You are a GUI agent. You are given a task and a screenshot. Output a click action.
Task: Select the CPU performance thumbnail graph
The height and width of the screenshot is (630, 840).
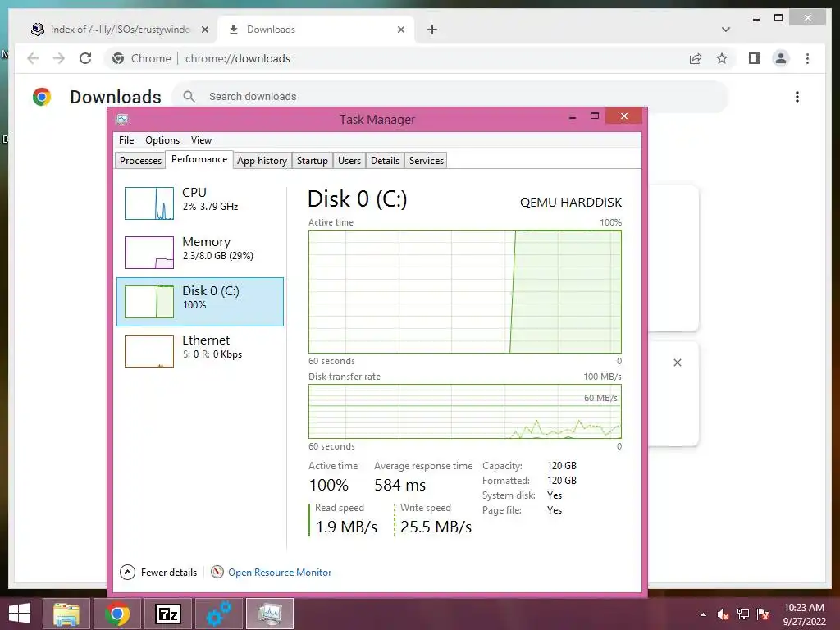point(149,203)
